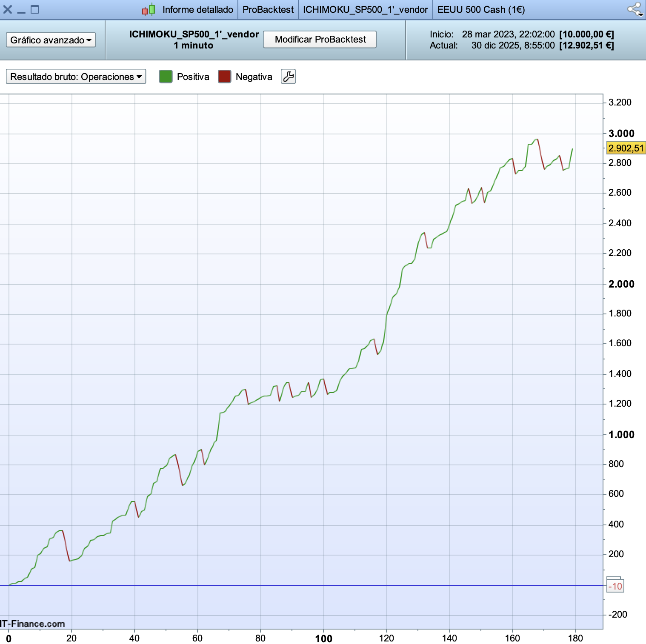Click the -10 marker on the price axis

coord(615,586)
